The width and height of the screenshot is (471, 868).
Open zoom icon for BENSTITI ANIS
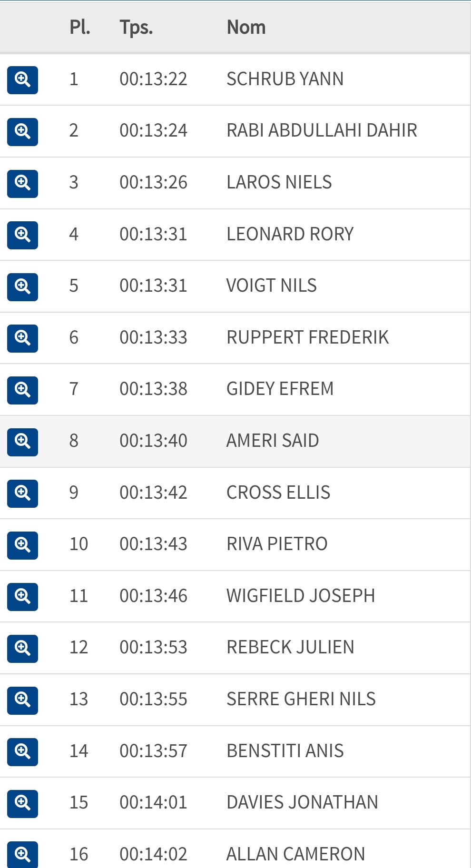pos(22,752)
